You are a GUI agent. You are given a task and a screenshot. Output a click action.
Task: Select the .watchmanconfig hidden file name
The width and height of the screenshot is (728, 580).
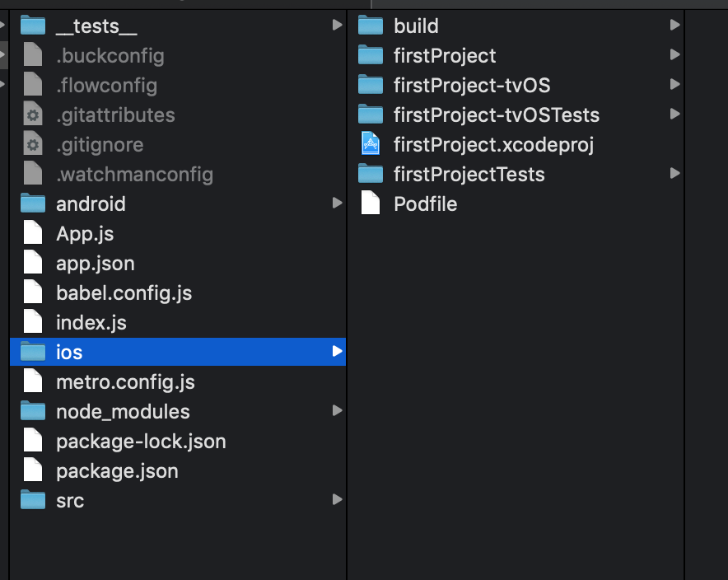[x=134, y=175]
